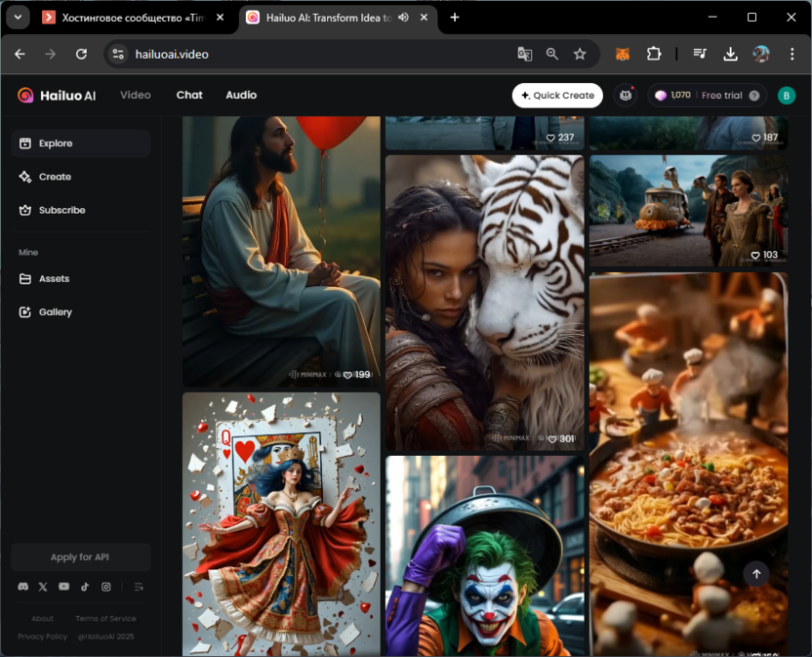
Task: Bookmark this page with the star icon
Action: (x=580, y=55)
